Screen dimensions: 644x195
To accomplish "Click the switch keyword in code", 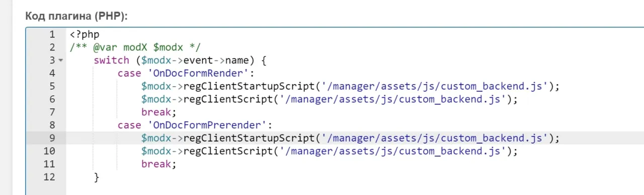I will coord(111,60).
